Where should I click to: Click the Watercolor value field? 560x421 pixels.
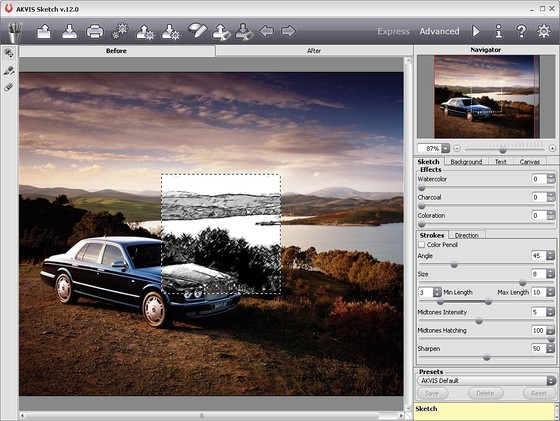pos(539,179)
